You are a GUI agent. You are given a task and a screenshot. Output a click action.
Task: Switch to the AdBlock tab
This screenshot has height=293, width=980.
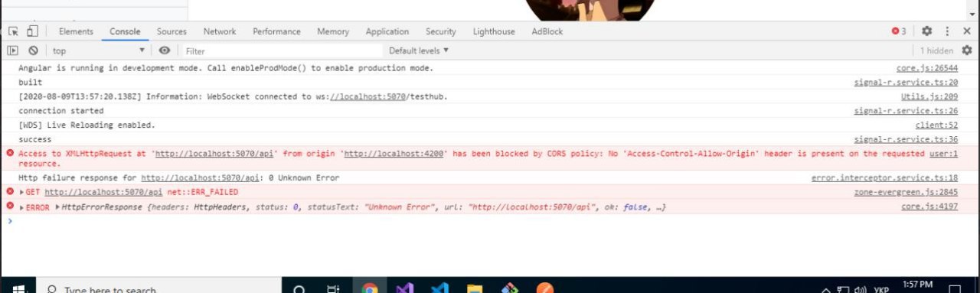pyautogui.click(x=547, y=31)
